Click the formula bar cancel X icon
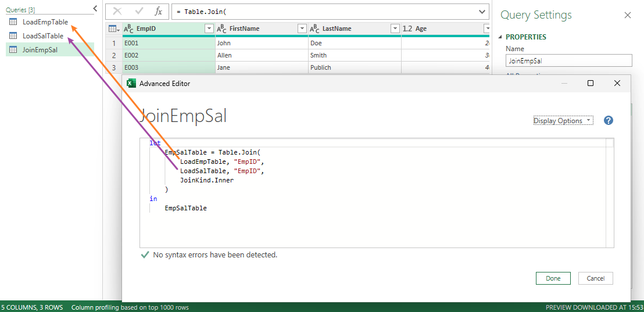The height and width of the screenshot is (312, 644). click(117, 12)
